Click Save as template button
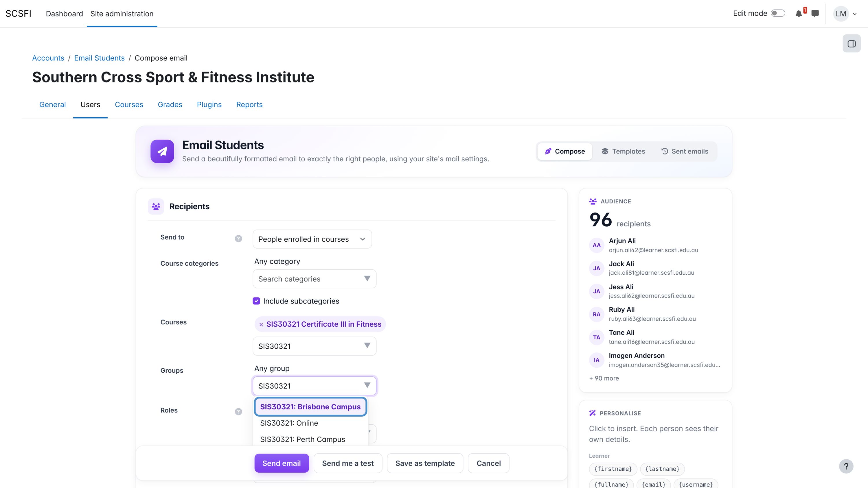Screen dimensions: 868x488 tap(425, 463)
